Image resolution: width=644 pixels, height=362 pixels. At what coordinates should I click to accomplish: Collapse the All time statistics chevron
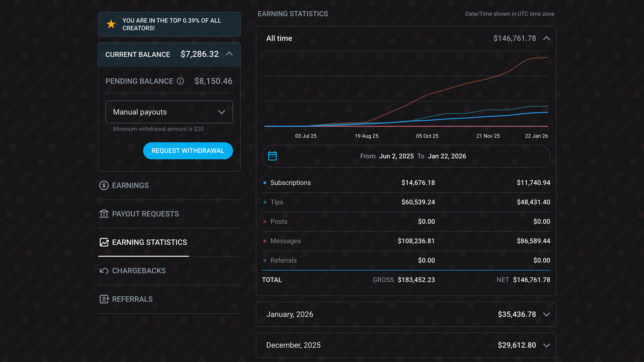coord(547,38)
